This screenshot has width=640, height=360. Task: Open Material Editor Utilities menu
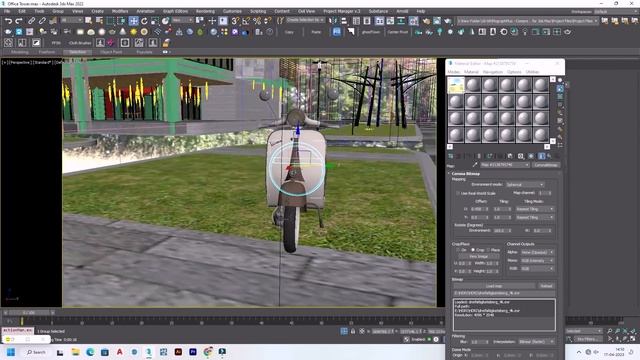[x=533, y=72]
